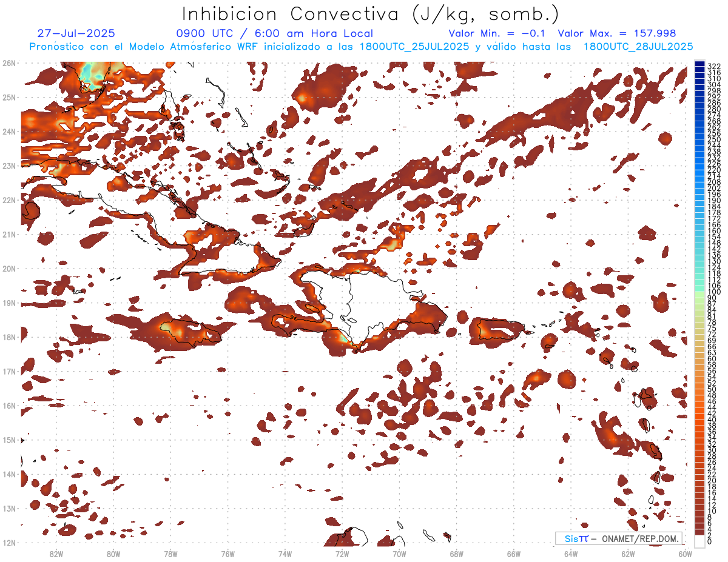The width and height of the screenshot is (728, 562).
Task: Click the title 'Inhibicion Convectiva (J/kg, somb.)'
Action: click(x=371, y=14)
